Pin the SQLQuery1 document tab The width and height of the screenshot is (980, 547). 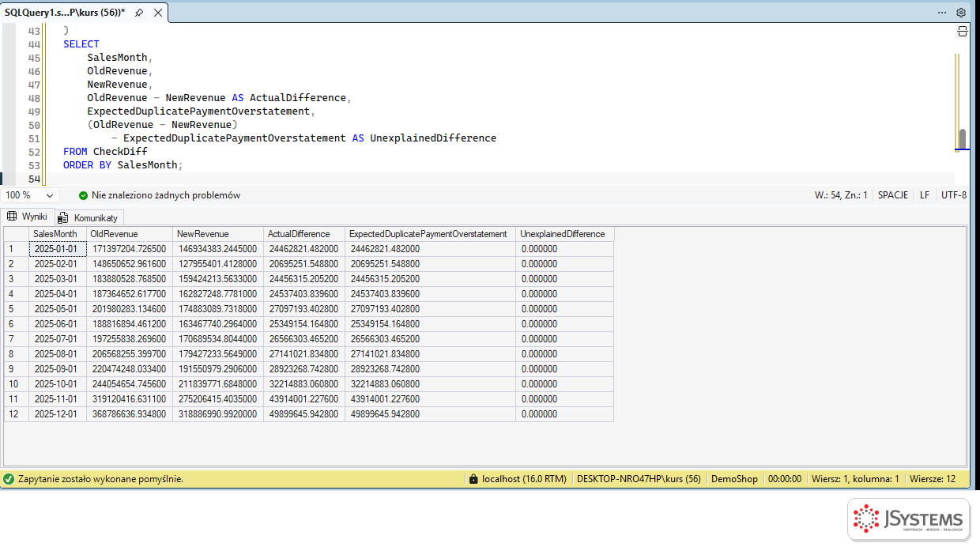click(x=139, y=13)
